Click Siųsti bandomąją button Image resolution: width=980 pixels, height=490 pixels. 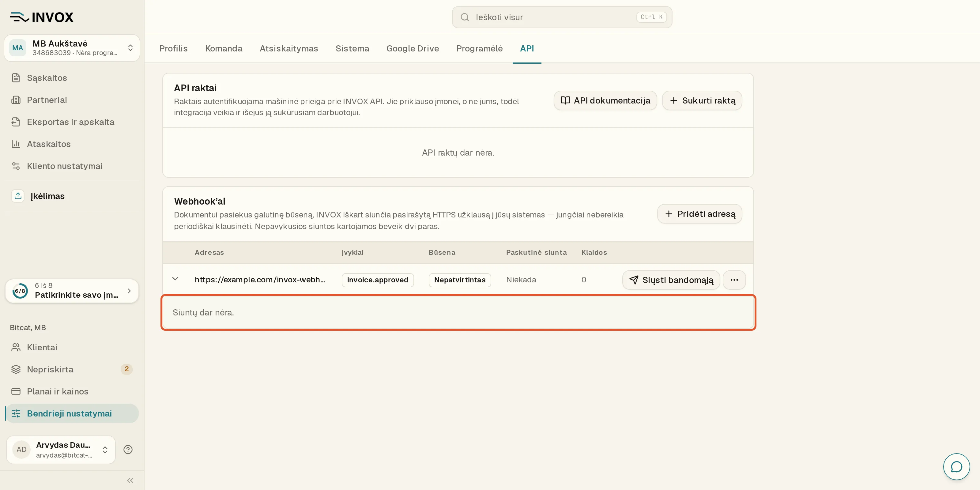[671, 280]
